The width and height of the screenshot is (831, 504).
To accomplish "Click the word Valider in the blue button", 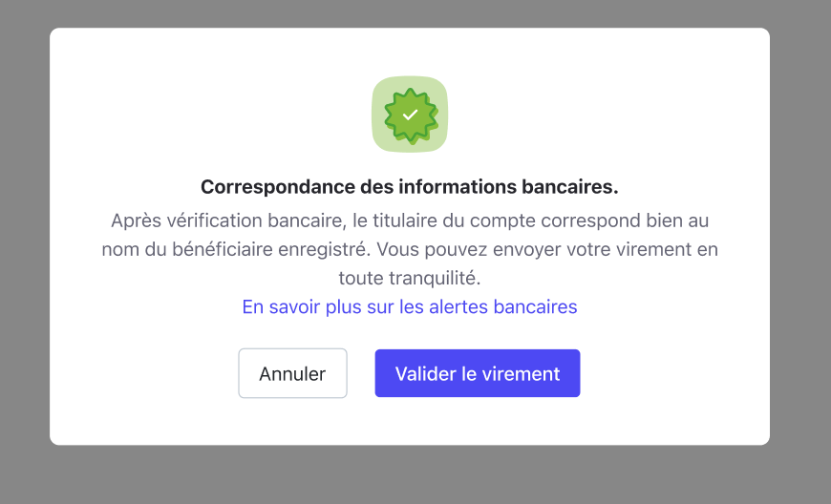I will click(424, 374).
